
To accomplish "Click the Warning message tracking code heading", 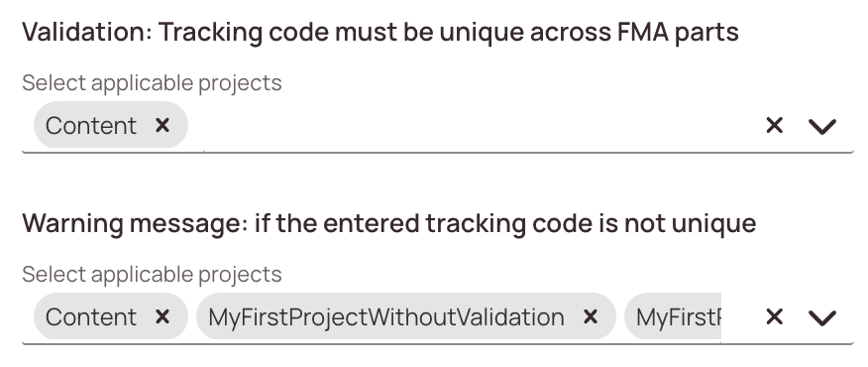I will (x=389, y=224).
